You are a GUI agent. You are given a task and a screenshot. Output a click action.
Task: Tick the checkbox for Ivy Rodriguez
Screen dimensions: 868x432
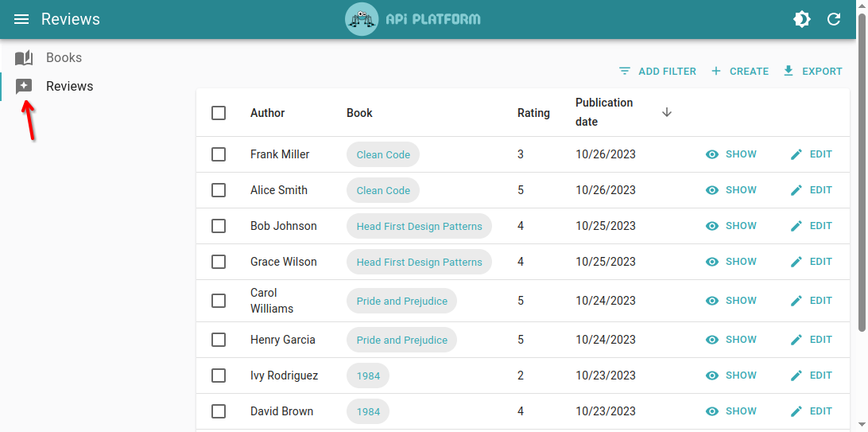coord(219,376)
